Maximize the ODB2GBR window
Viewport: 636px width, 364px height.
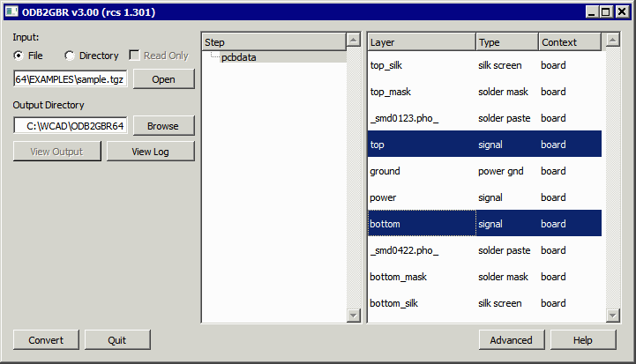point(606,11)
